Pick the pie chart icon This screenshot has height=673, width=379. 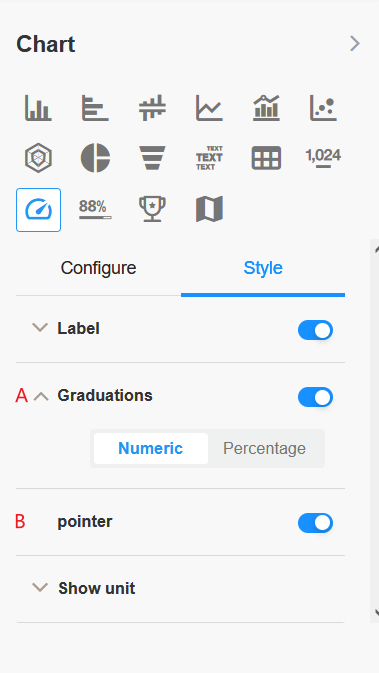pos(95,158)
